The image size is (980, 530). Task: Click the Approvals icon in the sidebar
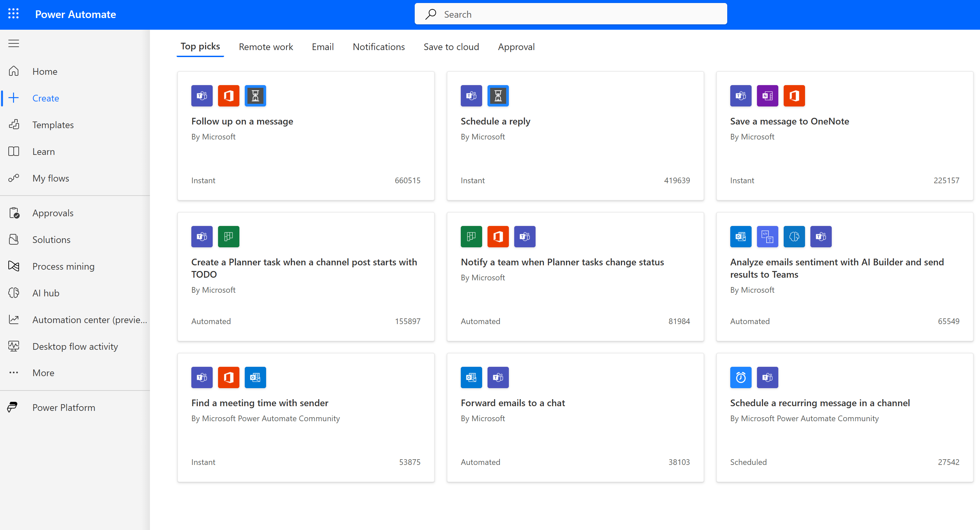pyautogui.click(x=14, y=213)
